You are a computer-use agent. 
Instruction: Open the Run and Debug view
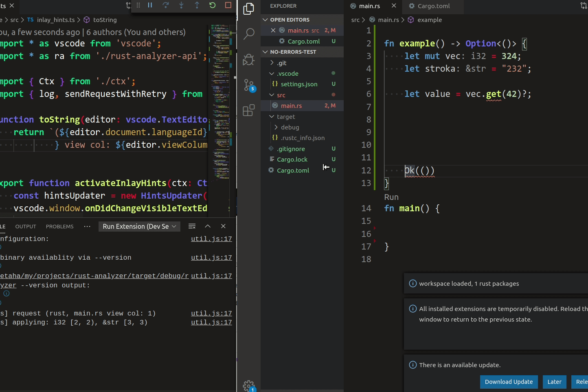coord(248,60)
